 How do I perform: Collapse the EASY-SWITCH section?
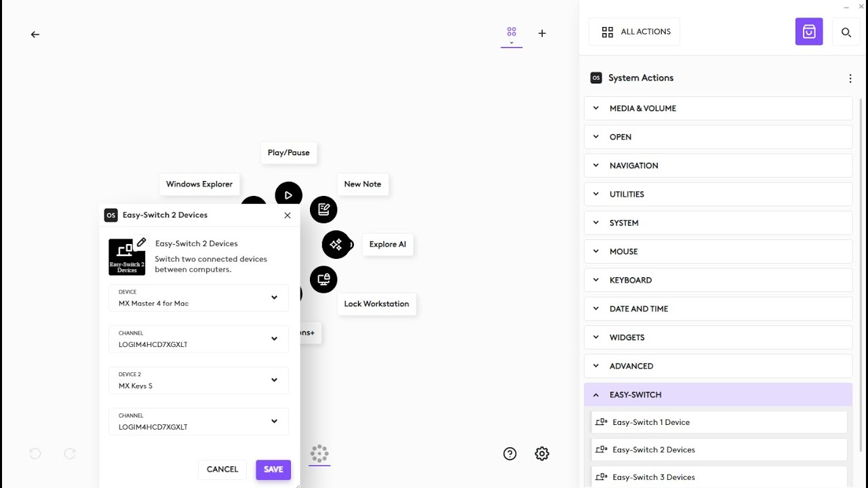718,394
